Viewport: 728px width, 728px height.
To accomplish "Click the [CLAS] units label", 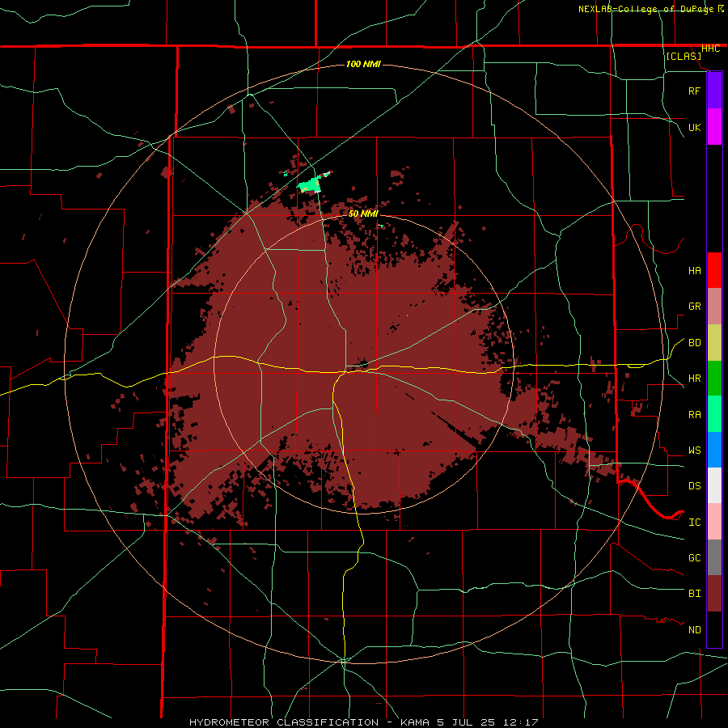I will pyautogui.click(x=684, y=57).
